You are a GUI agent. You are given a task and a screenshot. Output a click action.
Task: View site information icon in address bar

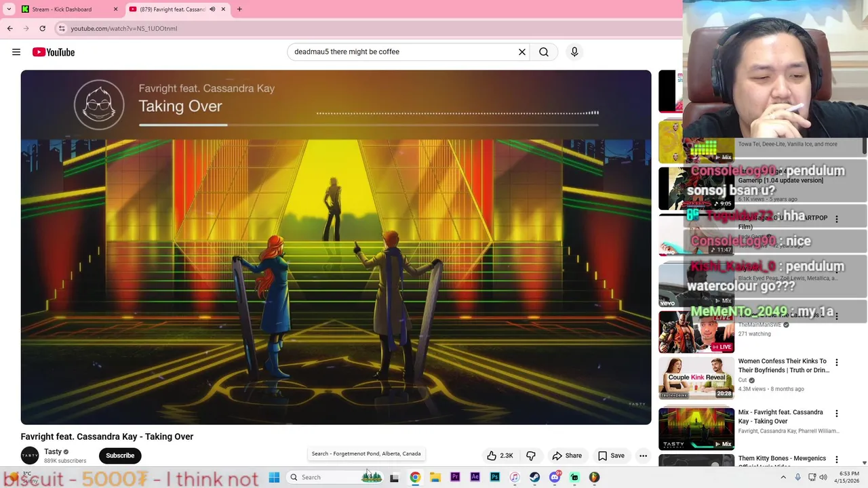tap(62, 28)
